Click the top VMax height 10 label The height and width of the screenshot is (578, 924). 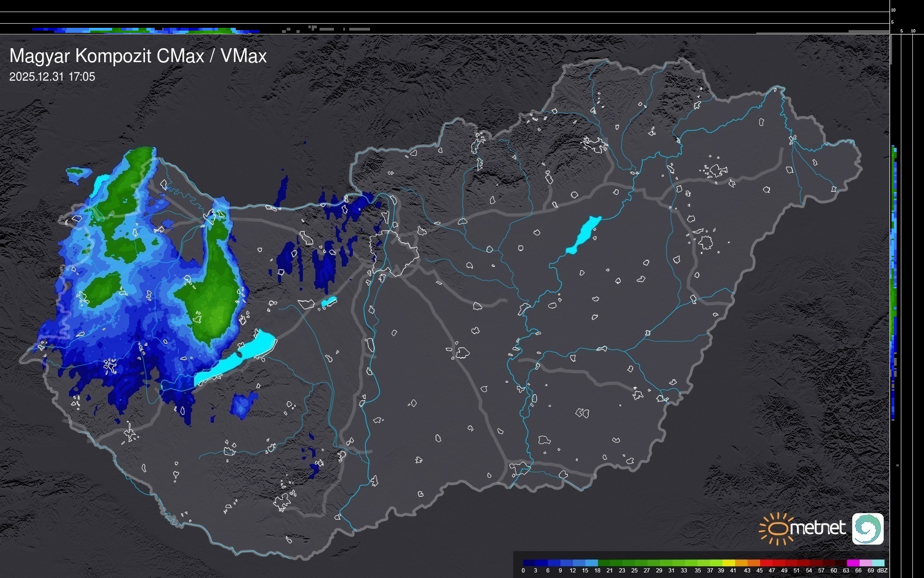[x=893, y=10]
